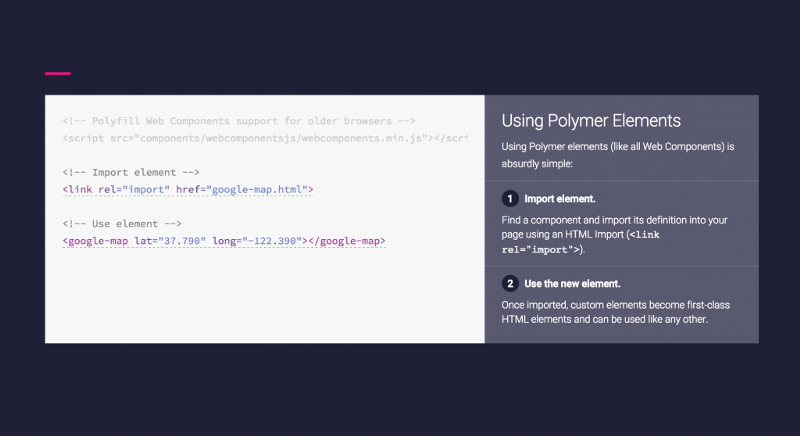Click the inline <link rel="import"> code in step 1
The image size is (800, 436).
[580, 242]
